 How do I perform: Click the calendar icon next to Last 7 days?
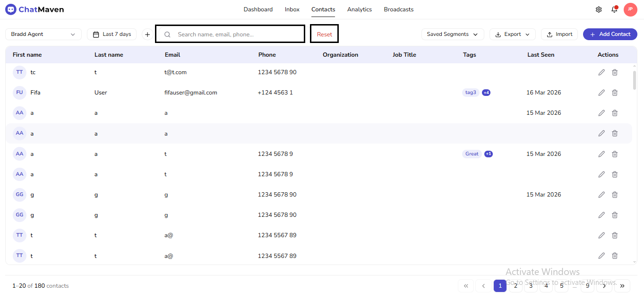coord(97,34)
